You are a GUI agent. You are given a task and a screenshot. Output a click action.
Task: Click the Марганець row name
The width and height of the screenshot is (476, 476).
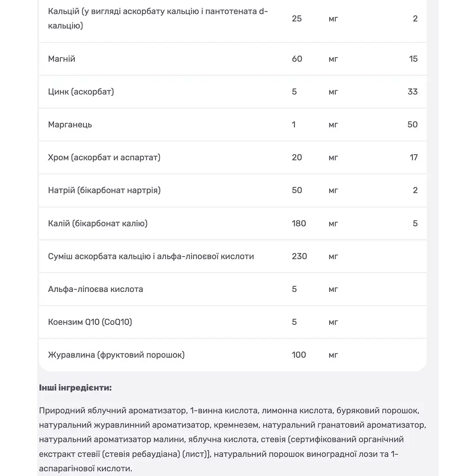pos(70,125)
